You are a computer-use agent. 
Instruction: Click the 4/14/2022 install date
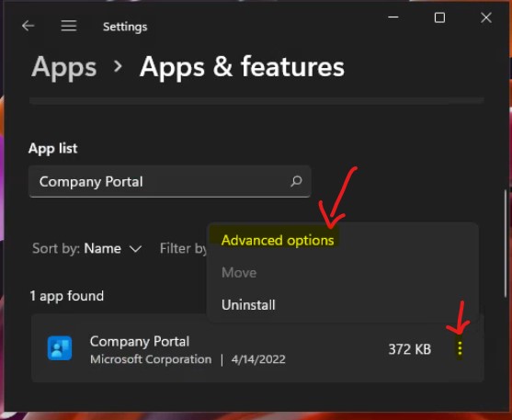[x=258, y=359]
